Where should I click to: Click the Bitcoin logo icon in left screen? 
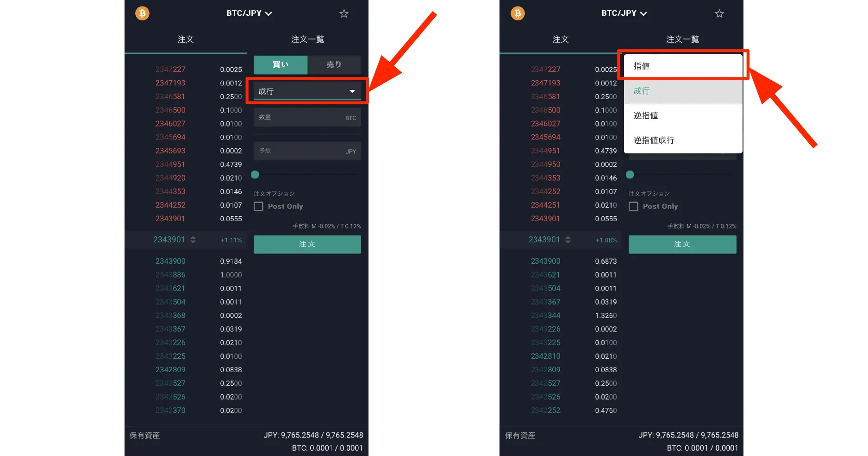pos(142,13)
